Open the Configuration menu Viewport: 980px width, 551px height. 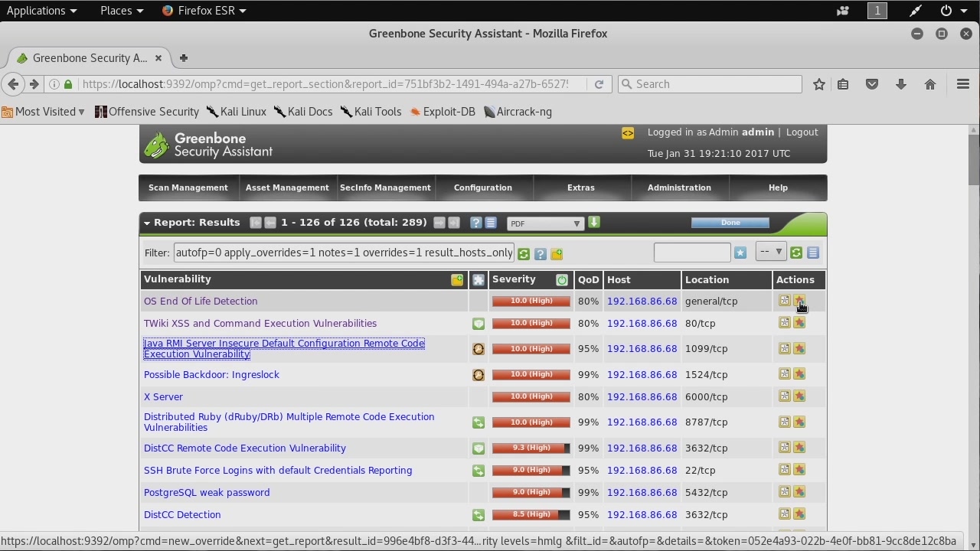(x=483, y=187)
